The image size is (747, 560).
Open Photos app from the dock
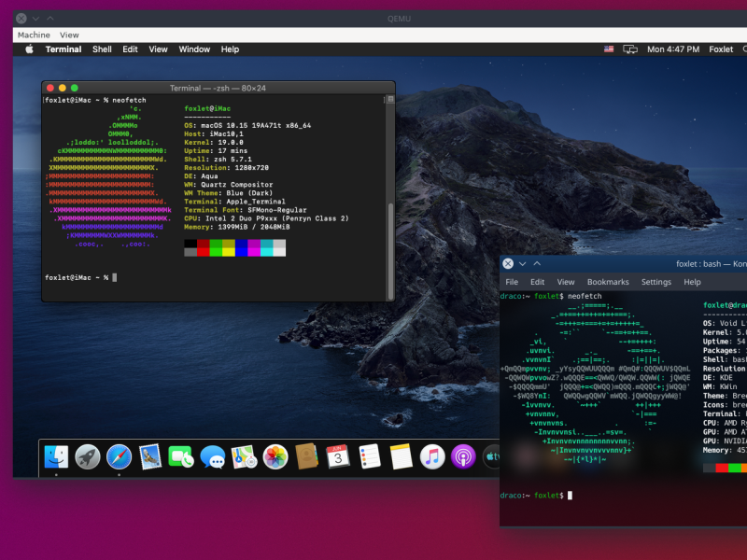(x=275, y=456)
